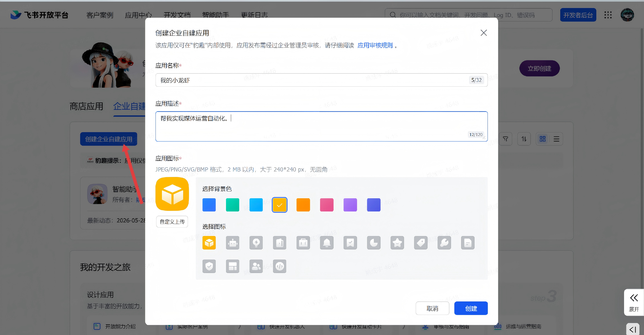The width and height of the screenshot is (644, 335).
Task: Select the bell app icon
Action: [327, 243]
